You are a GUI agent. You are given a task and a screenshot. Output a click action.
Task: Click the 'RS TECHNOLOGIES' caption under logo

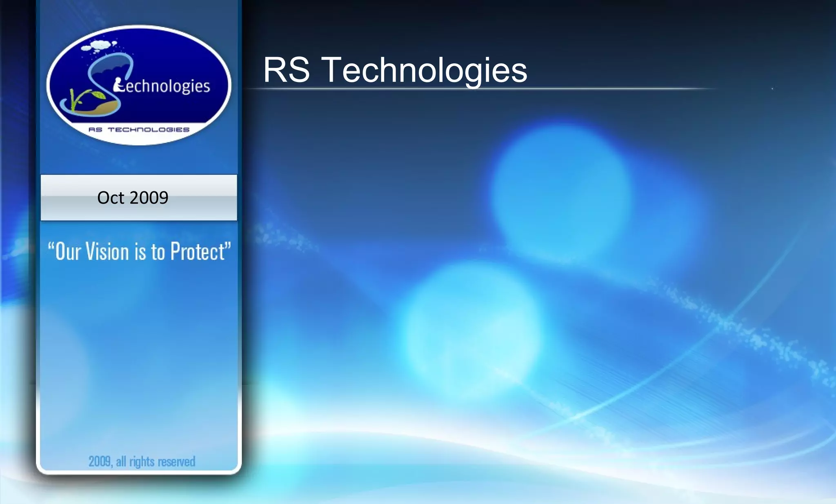point(139,130)
